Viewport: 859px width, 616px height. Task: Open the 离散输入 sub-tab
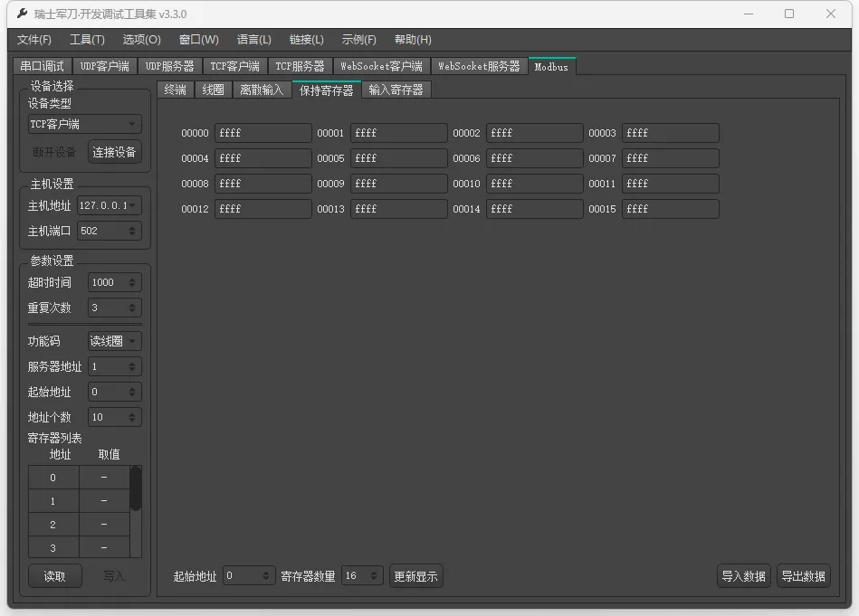(x=262, y=90)
